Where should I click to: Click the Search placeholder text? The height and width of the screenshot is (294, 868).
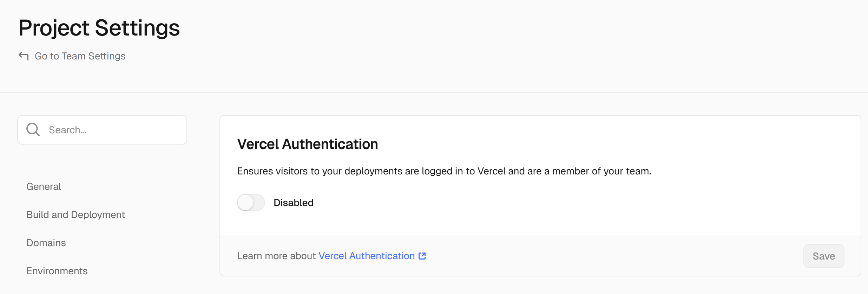67,130
